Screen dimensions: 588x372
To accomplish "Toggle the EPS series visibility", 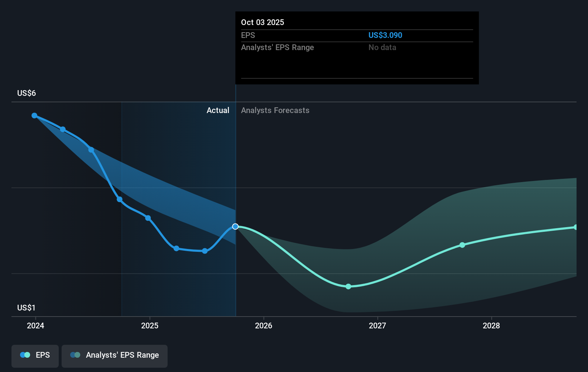I will click(35, 356).
